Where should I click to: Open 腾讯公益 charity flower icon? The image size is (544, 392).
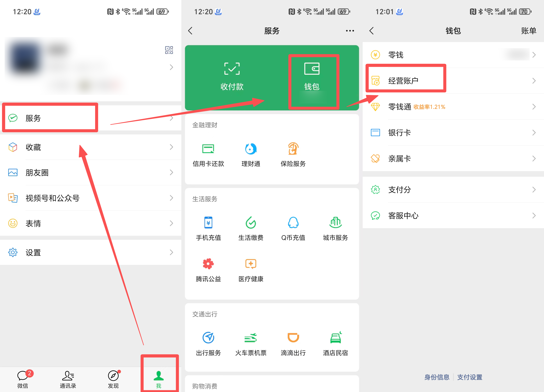(208, 264)
